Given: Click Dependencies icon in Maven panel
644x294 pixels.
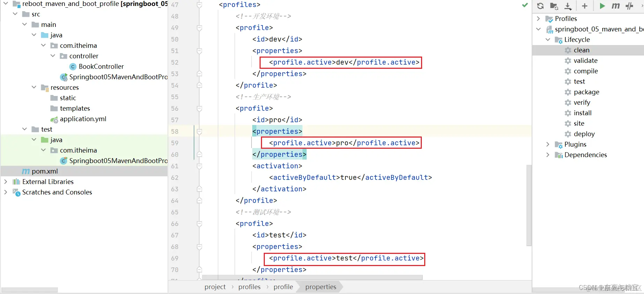Looking at the screenshot, I should 559,155.
